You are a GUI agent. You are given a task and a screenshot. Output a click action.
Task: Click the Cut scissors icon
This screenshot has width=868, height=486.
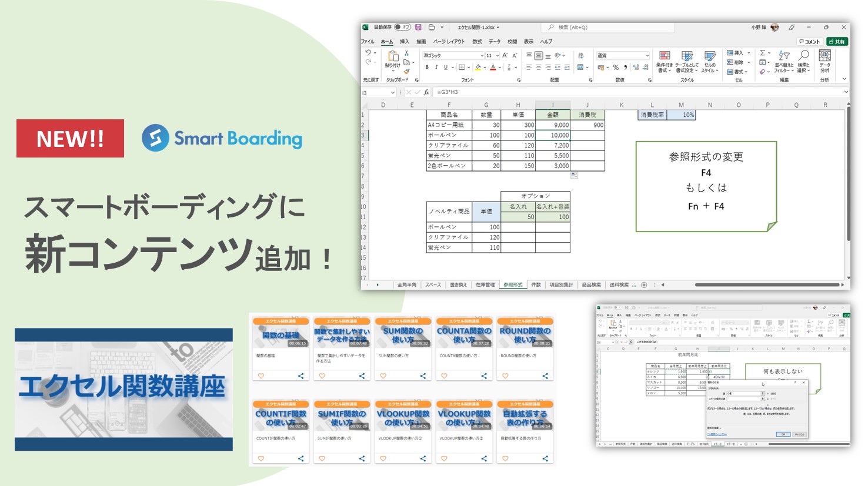coord(406,53)
